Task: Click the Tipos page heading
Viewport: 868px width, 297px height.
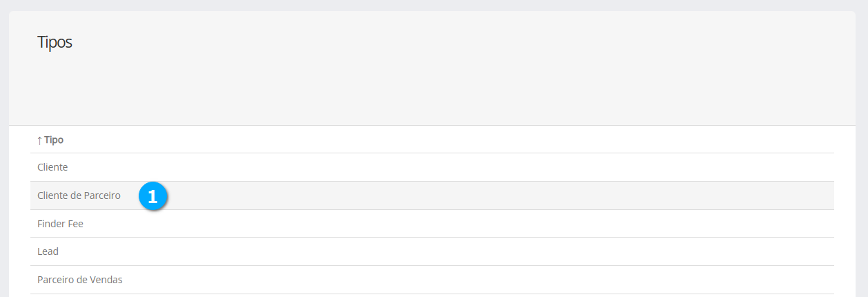Action: tap(55, 42)
